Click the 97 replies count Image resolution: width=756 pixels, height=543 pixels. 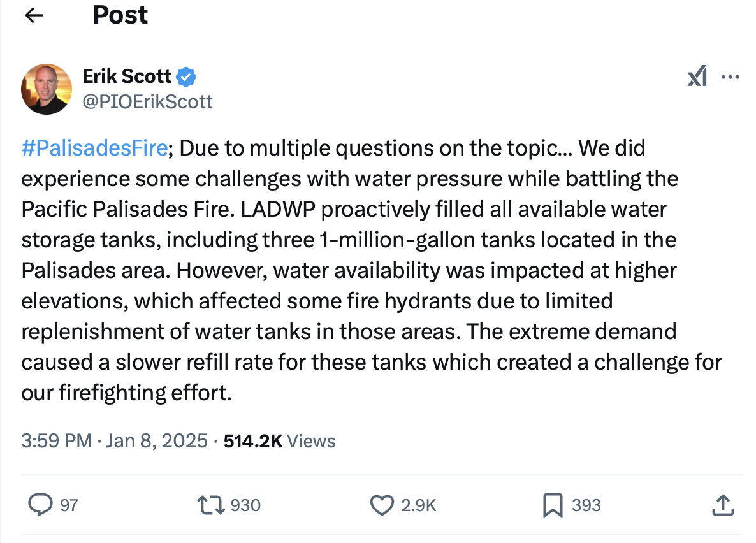coord(69,505)
